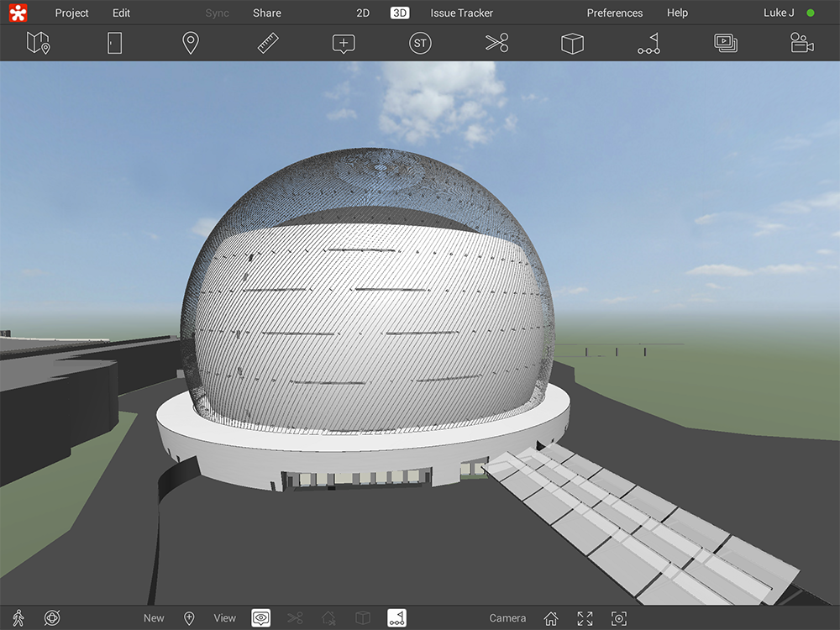Click the red app logo icon

pos(18,13)
